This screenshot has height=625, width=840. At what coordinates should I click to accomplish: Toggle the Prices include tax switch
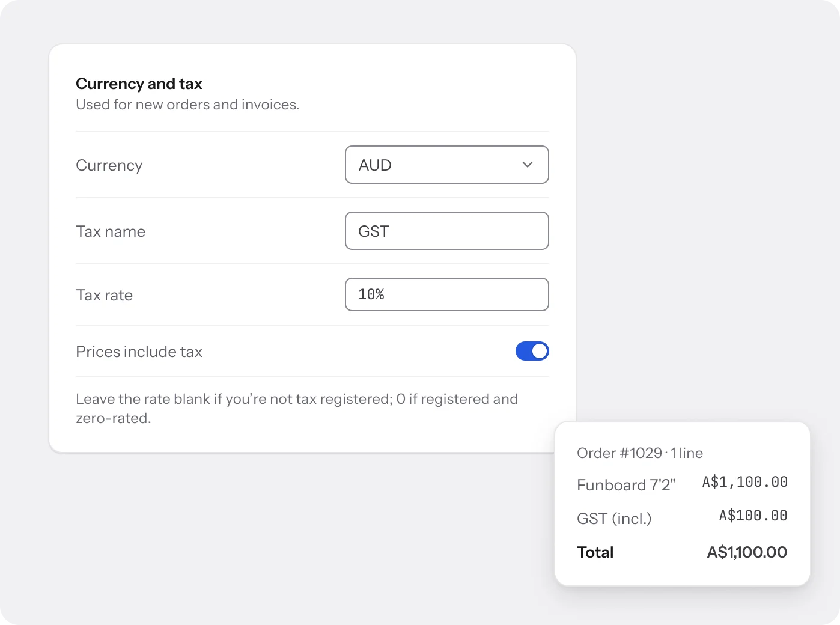click(x=532, y=351)
